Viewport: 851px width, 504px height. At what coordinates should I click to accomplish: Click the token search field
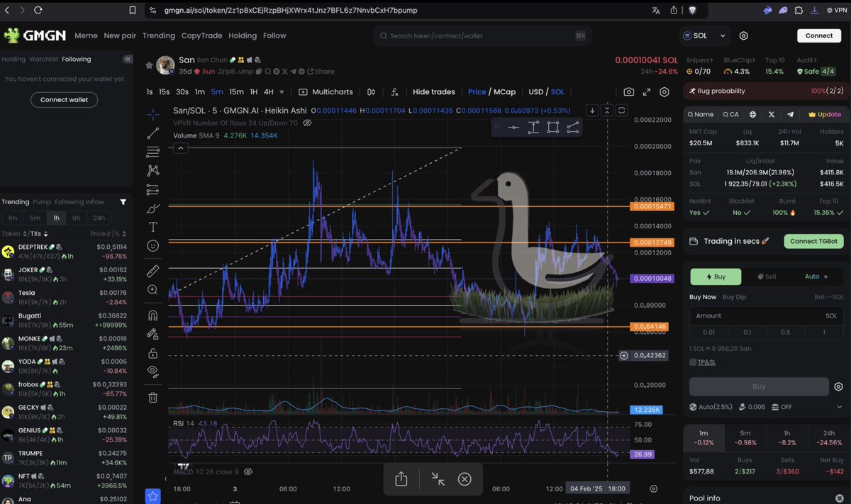(482, 35)
